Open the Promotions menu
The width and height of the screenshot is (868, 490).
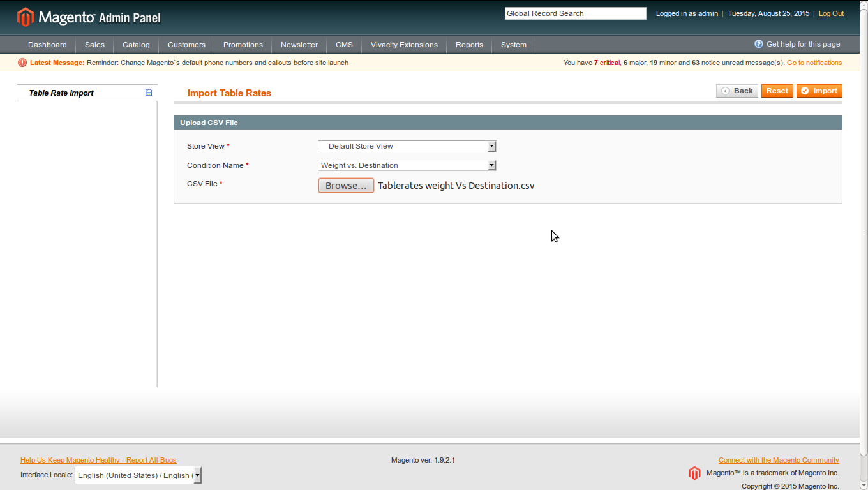[x=243, y=45]
